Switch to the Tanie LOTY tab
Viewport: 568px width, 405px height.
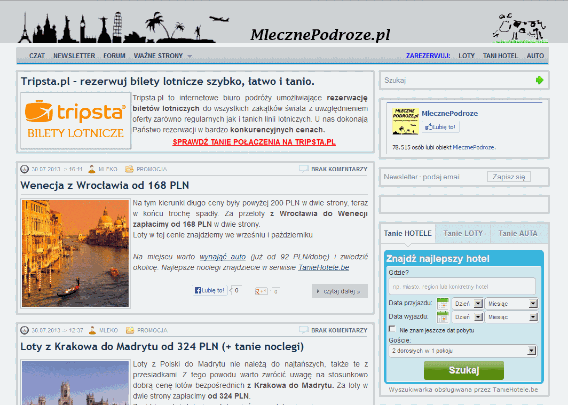click(x=463, y=233)
